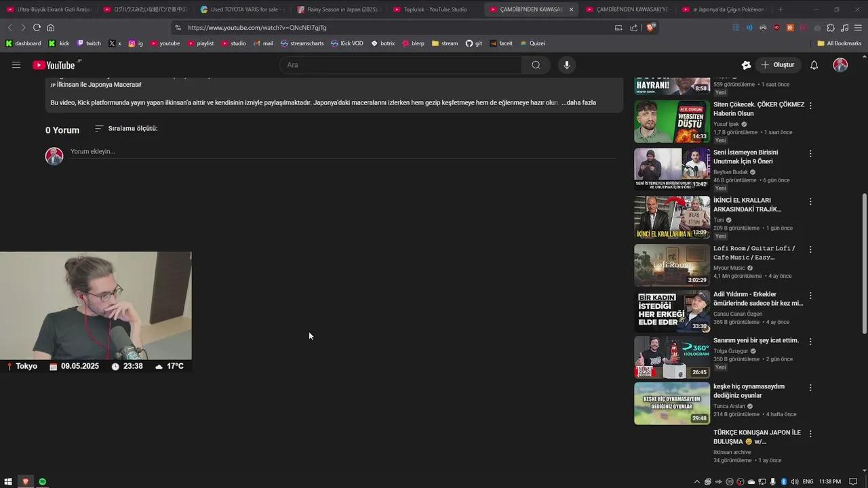Image resolution: width=868 pixels, height=488 pixels.
Task: Open the Windows Start button
Action: (x=8, y=481)
